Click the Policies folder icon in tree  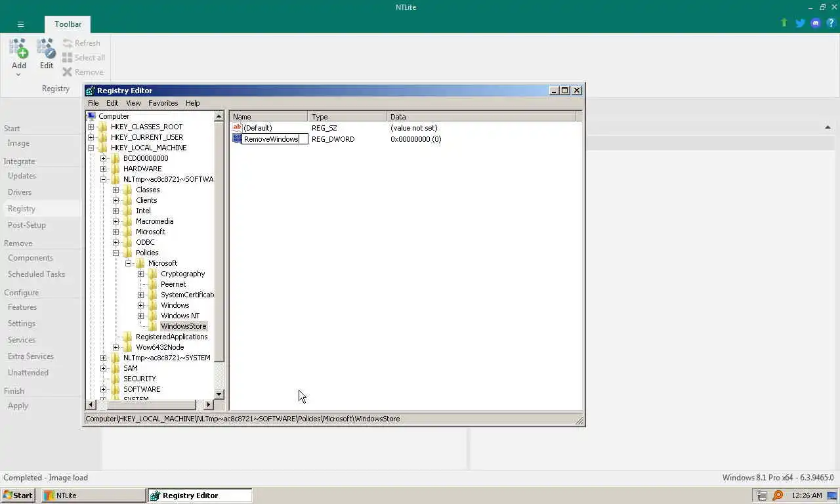pos(129,253)
